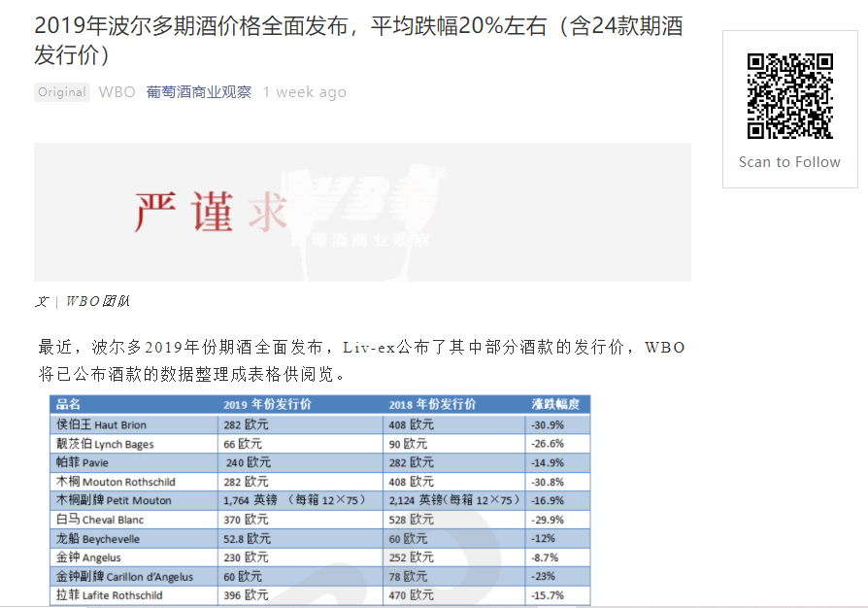Screen dimensions: 868x608
Task: Click the 严谨求 banner image
Action: tap(362, 212)
